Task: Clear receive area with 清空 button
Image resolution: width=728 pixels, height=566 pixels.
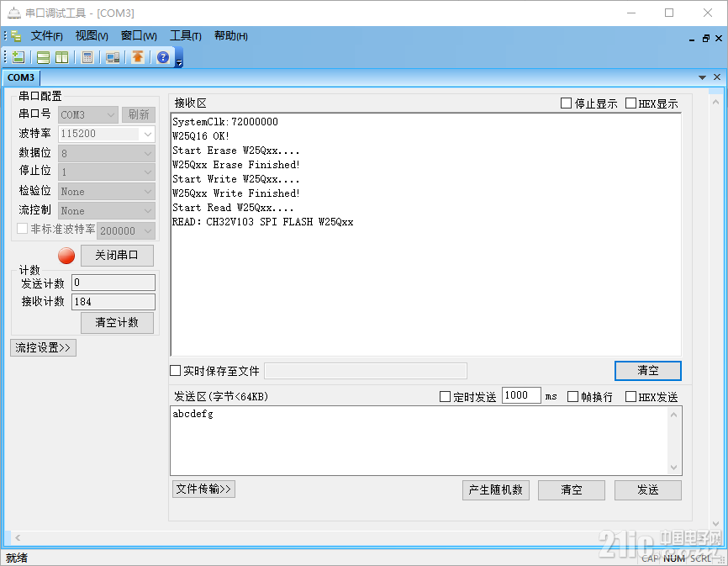Action: tap(647, 371)
